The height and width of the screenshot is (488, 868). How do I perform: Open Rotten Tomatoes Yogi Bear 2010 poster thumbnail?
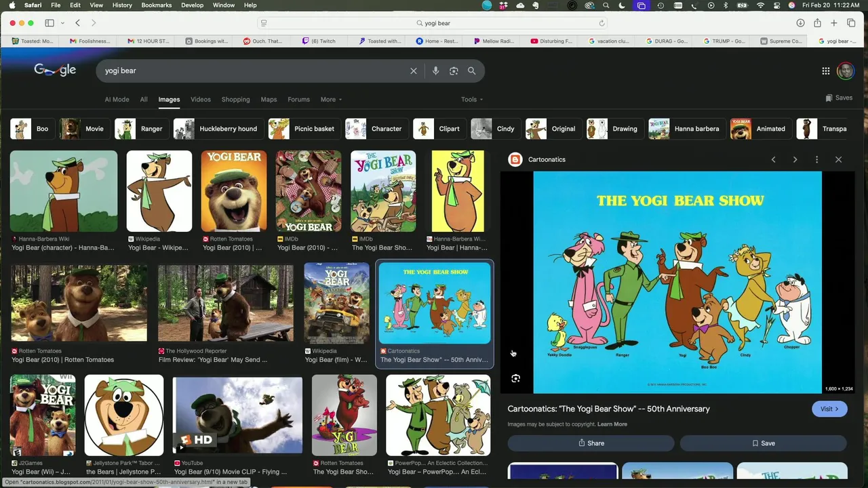[234, 191]
